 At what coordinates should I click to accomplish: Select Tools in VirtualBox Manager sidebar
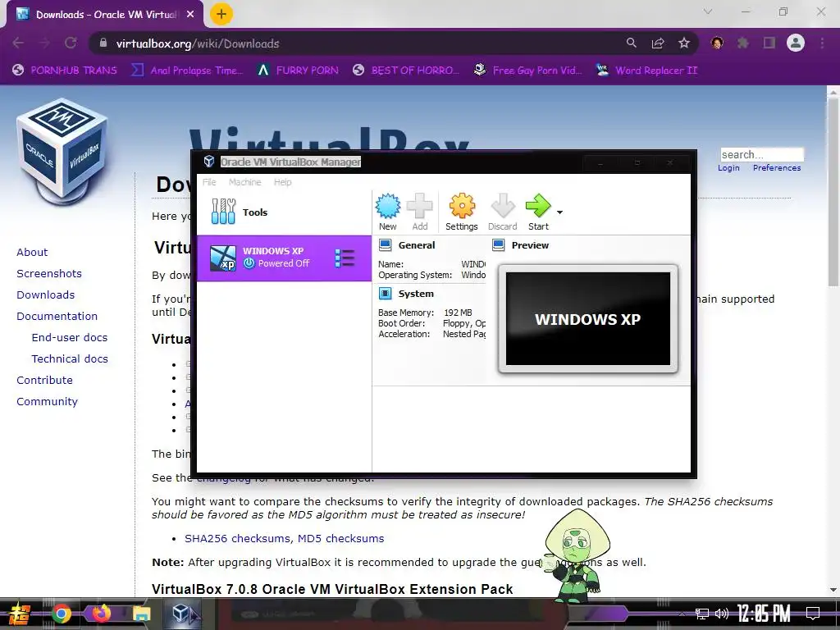click(x=285, y=212)
